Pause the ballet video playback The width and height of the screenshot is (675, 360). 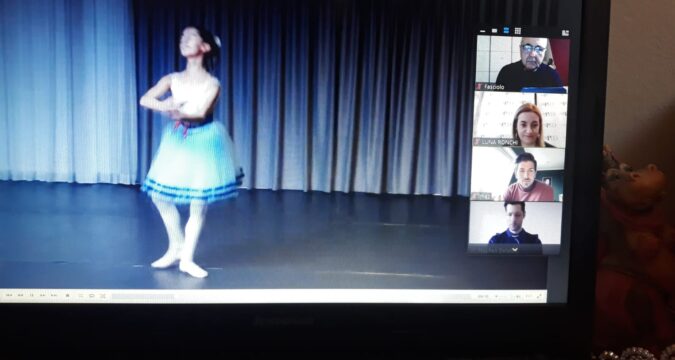click(x=32, y=295)
